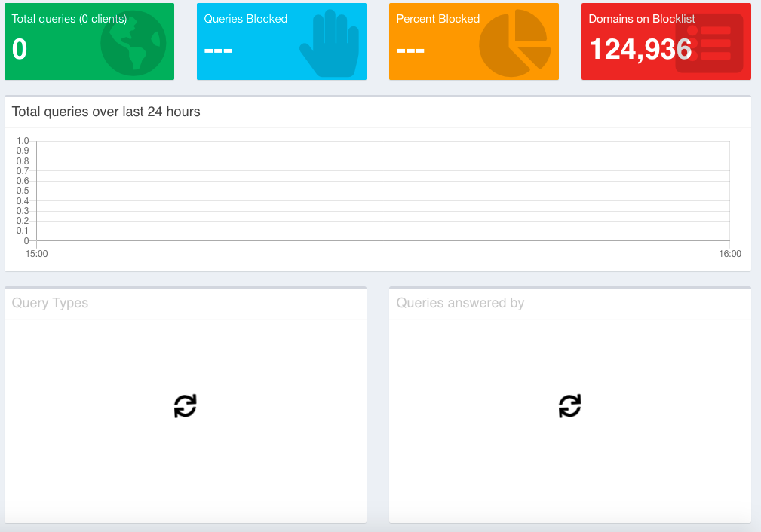Click the "Total queries over last 24 hours" heading

pos(106,112)
